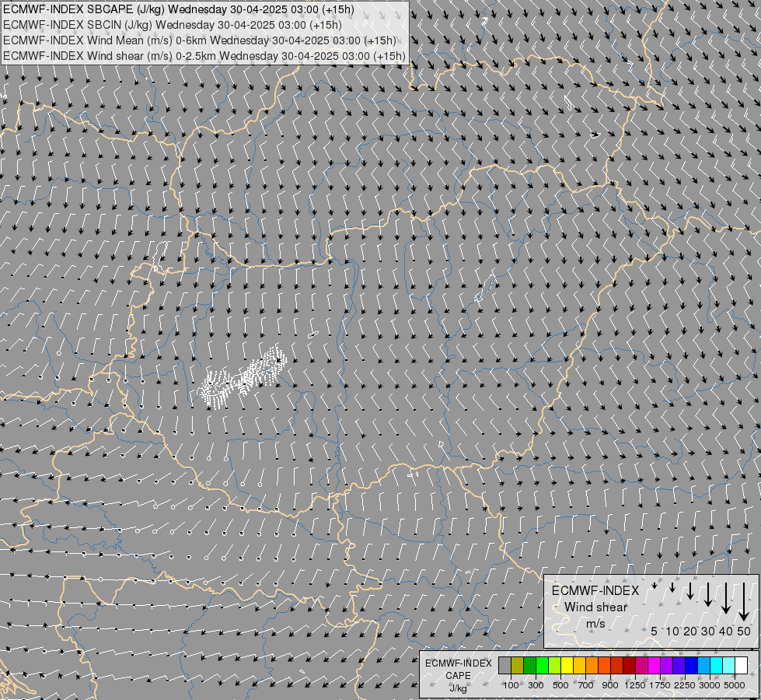Click the white dotted lake area on map
The image size is (761, 700).
pyautogui.click(x=243, y=378)
